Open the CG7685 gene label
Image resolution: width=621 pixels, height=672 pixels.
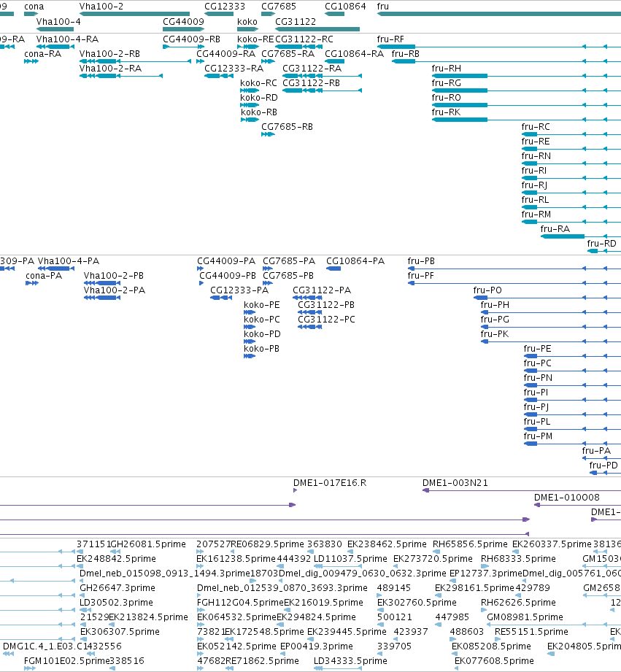tap(279, 7)
